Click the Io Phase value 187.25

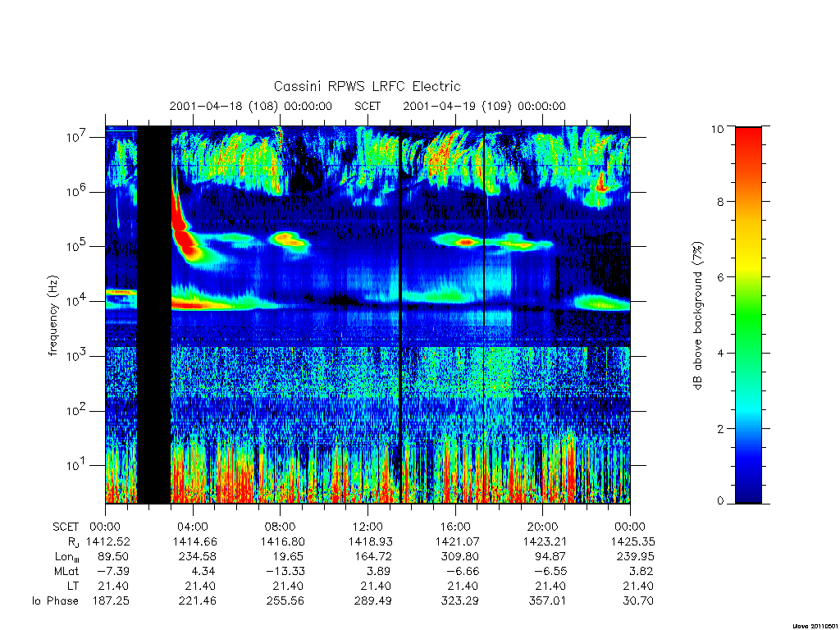(x=111, y=601)
